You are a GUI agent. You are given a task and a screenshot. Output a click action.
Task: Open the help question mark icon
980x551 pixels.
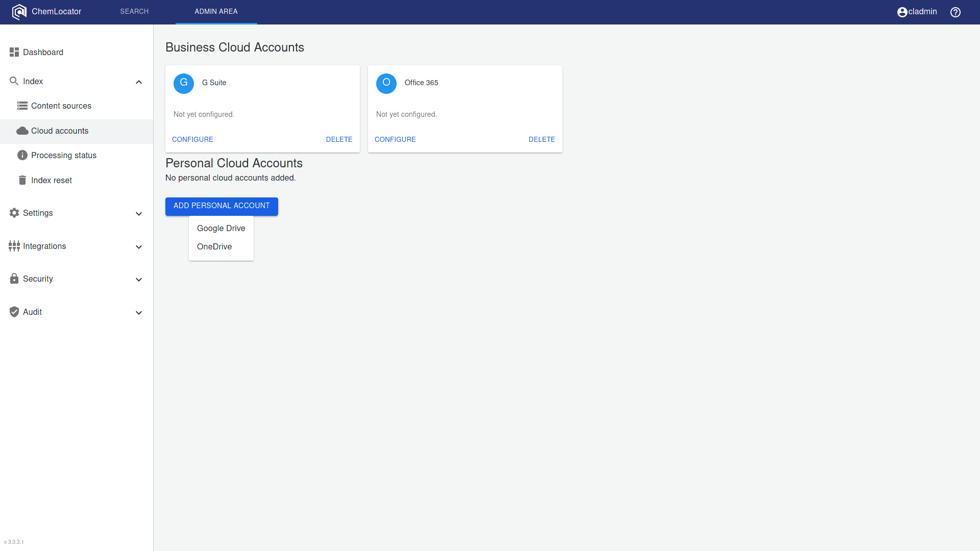[x=955, y=12]
